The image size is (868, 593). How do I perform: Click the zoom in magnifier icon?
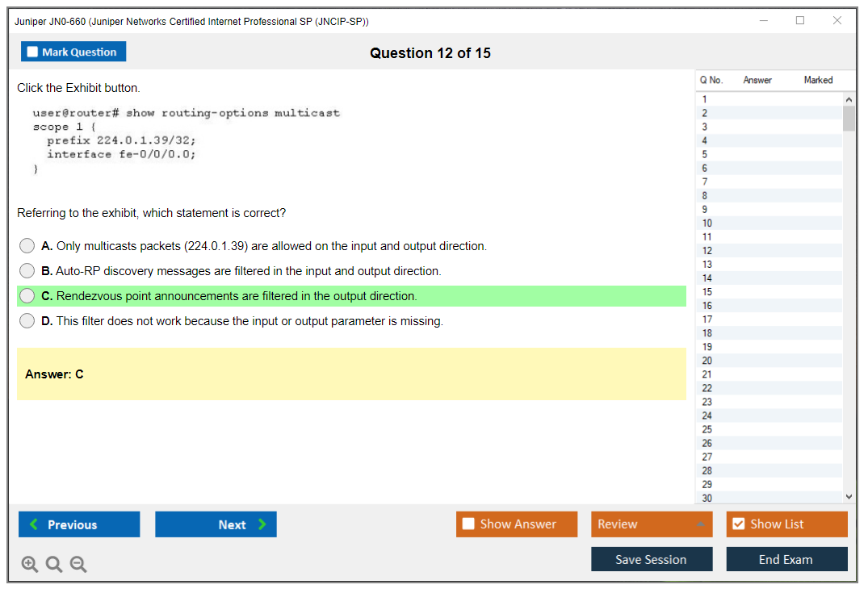coord(30,565)
